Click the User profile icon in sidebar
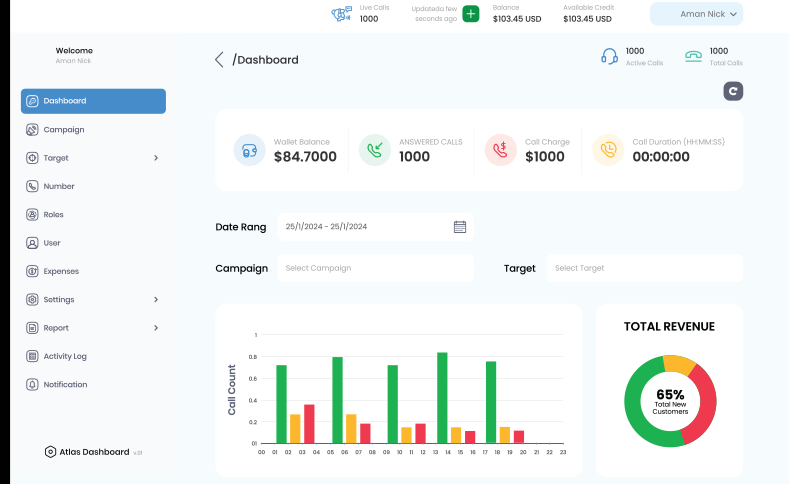This screenshot has height=484, width=789. 32,243
